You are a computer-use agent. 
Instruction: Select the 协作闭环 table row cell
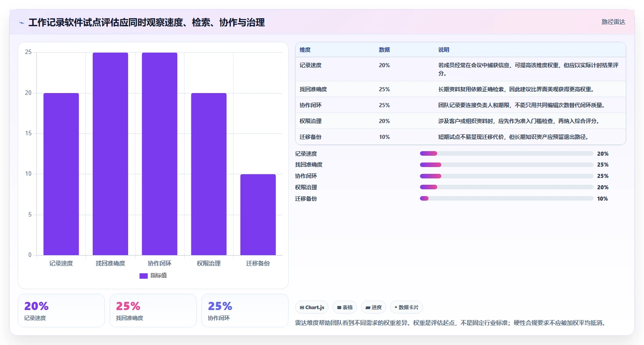[310, 105]
